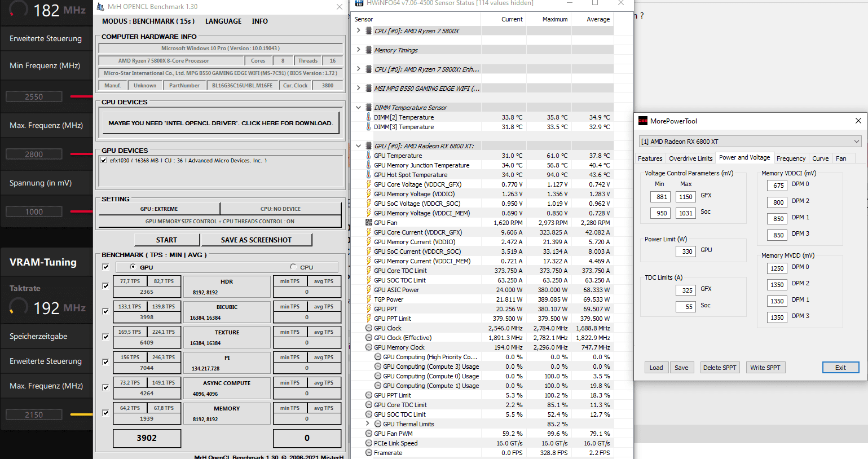Click the TDC Limits GFX field showing 325
This screenshot has width=868, height=459.
click(x=687, y=290)
